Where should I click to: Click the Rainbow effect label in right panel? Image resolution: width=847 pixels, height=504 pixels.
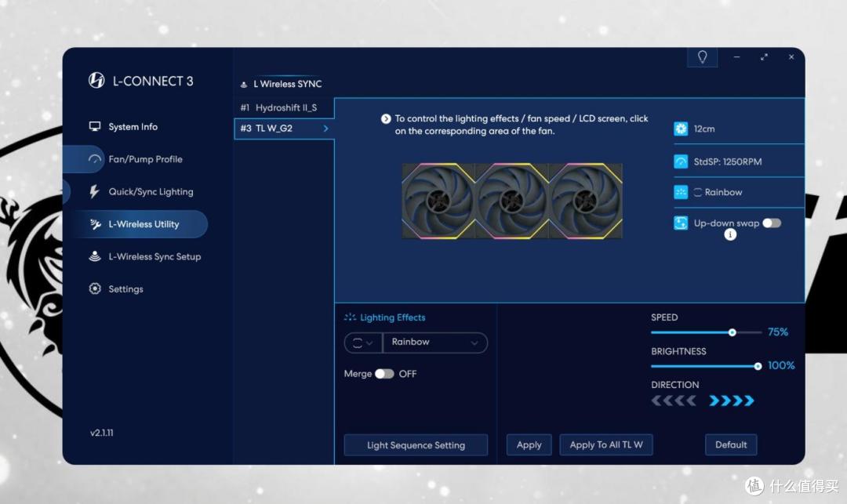723,192
